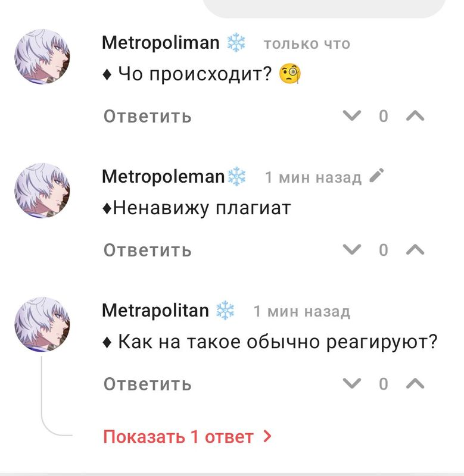Click the "только что" timestamp
The width and height of the screenshot is (464, 476).
point(307,44)
